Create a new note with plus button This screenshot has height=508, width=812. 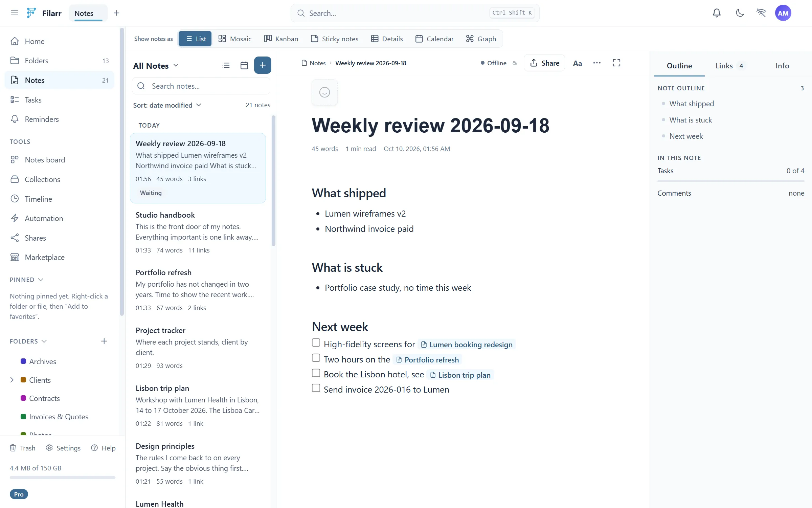click(263, 65)
